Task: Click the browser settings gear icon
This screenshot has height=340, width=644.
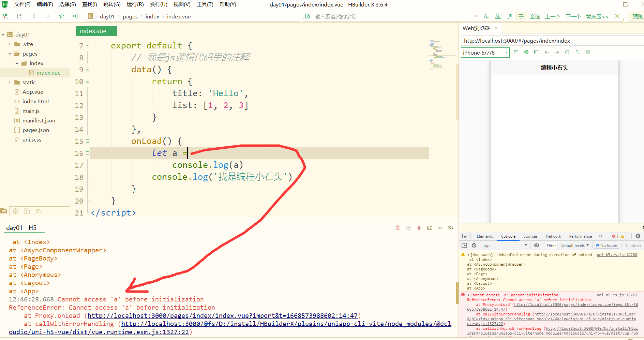Action: tap(526, 52)
